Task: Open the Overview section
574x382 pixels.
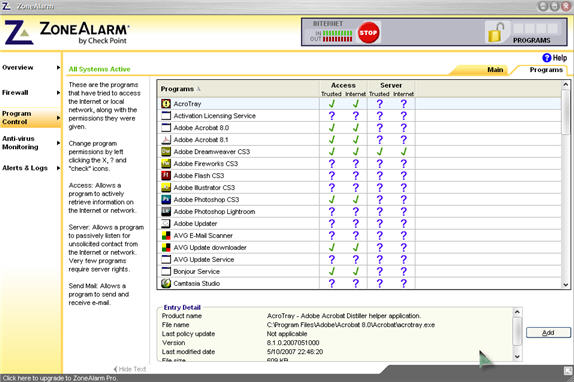Action: click(18, 68)
